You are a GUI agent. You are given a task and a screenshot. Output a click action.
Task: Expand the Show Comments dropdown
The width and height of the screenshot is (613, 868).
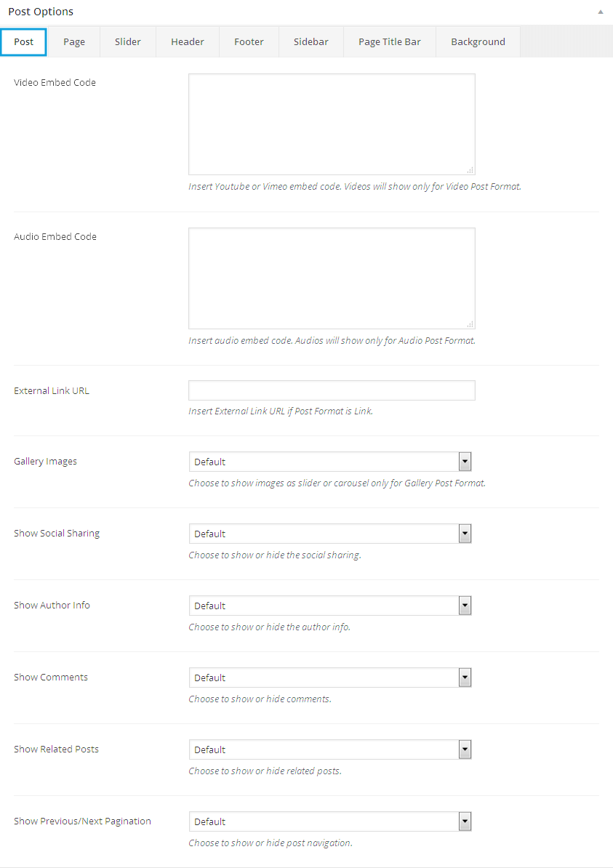pos(330,678)
